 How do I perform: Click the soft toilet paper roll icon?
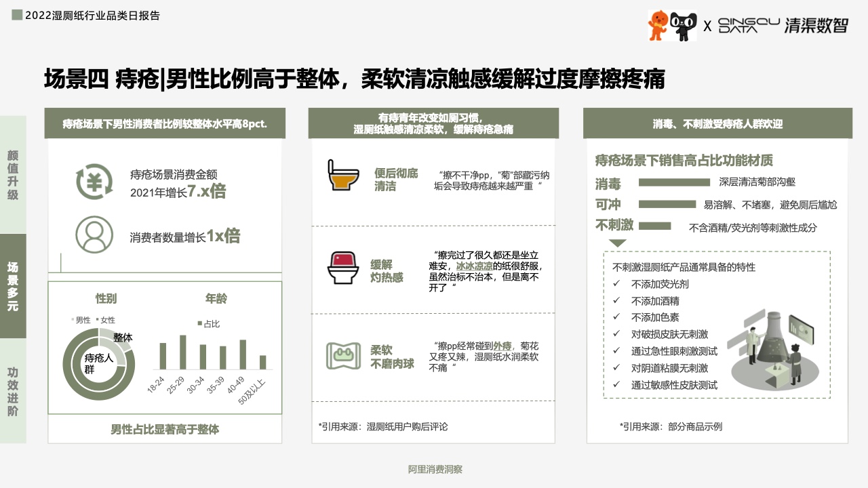tap(341, 355)
